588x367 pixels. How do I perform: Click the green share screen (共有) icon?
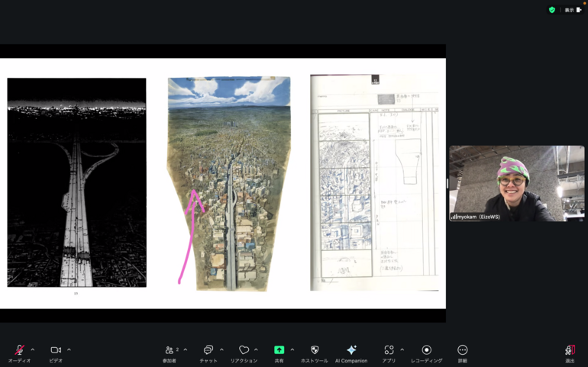tap(279, 350)
